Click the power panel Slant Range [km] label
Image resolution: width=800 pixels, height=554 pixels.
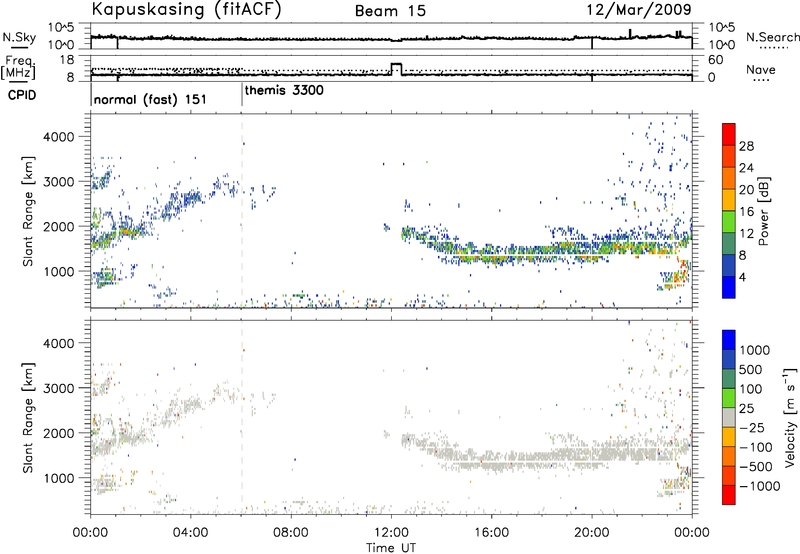click(28, 211)
